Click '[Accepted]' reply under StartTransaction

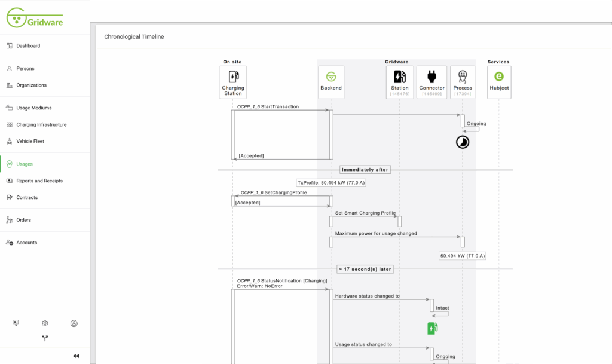click(252, 155)
